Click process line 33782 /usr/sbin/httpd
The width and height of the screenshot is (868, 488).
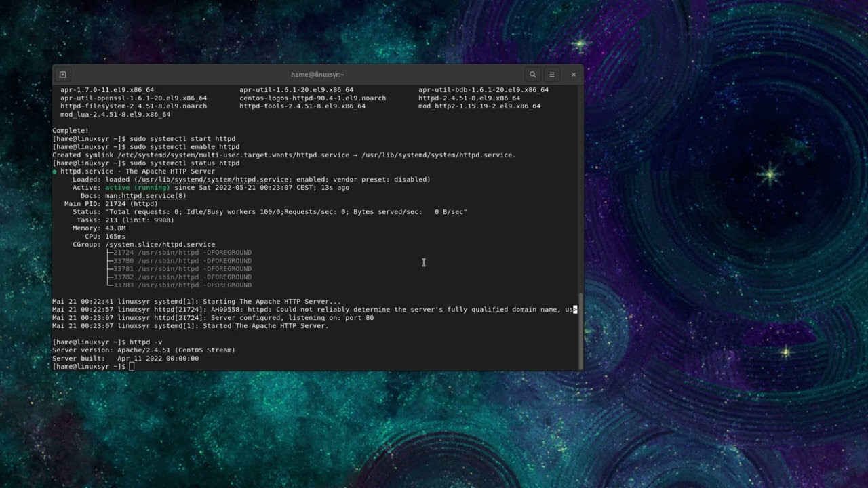point(179,277)
